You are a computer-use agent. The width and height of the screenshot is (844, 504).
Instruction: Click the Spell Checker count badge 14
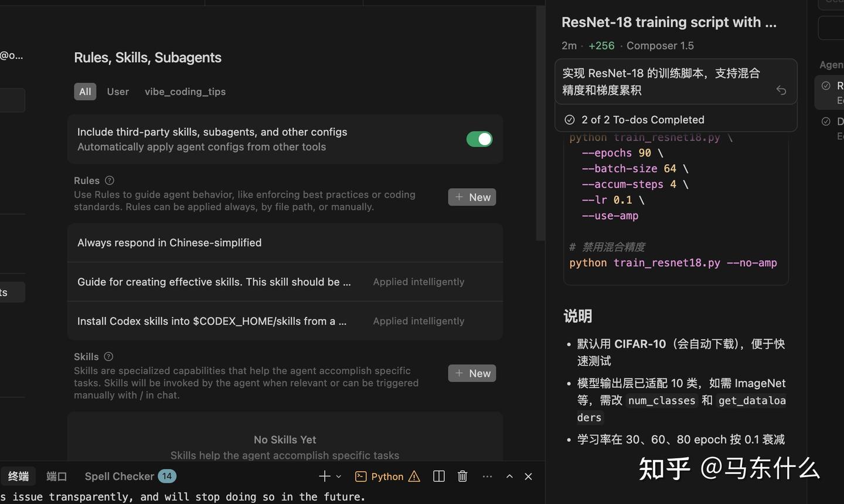point(167,476)
